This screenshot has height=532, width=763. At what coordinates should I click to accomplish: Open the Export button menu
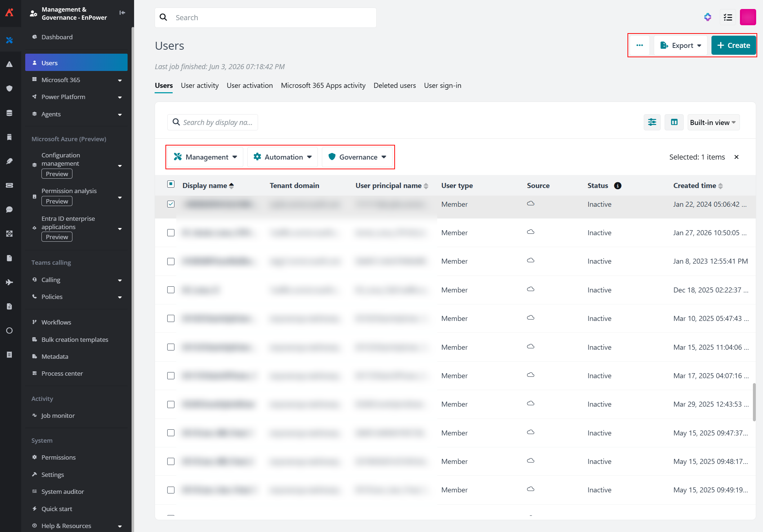pos(680,45)
